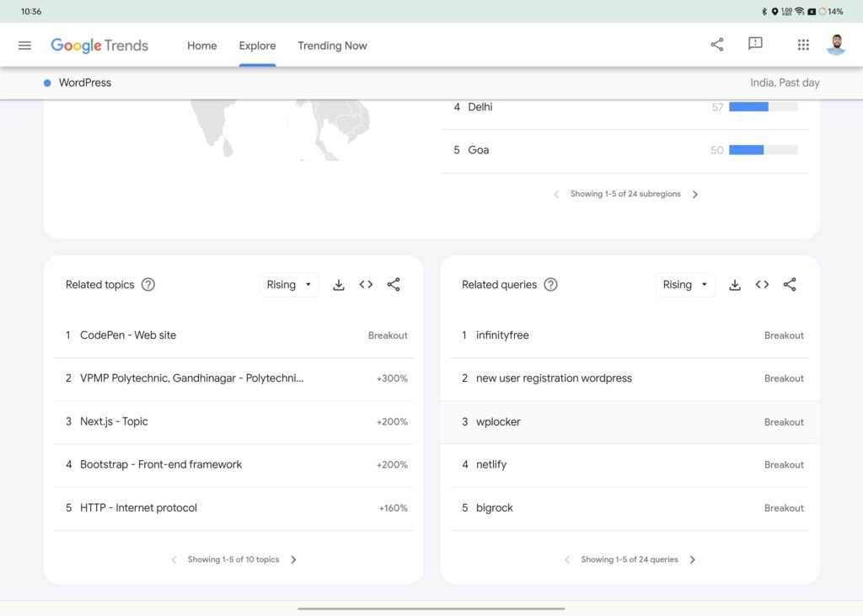Show next page of related topics
The height and width of the screenshot is (616, 863).
point(293,560)
